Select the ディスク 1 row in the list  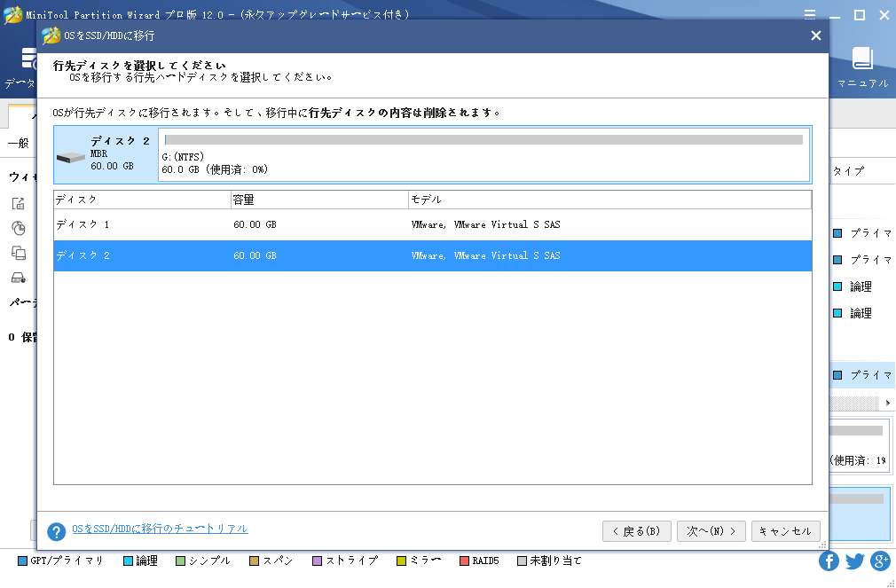click(x=433, y=224)
